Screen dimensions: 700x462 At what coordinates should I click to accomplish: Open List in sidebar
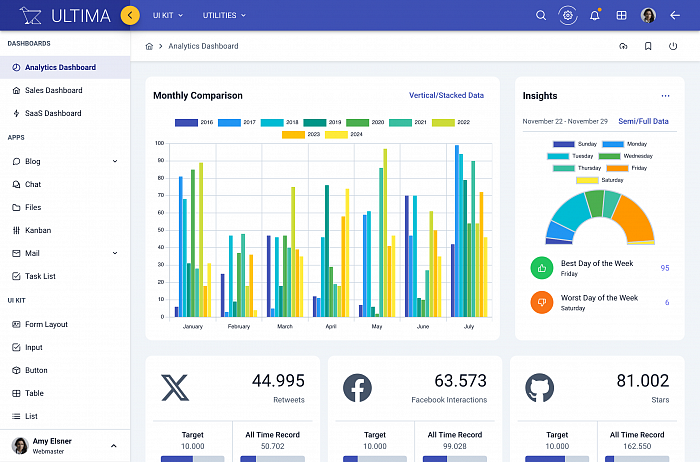[x=65, y=416]
